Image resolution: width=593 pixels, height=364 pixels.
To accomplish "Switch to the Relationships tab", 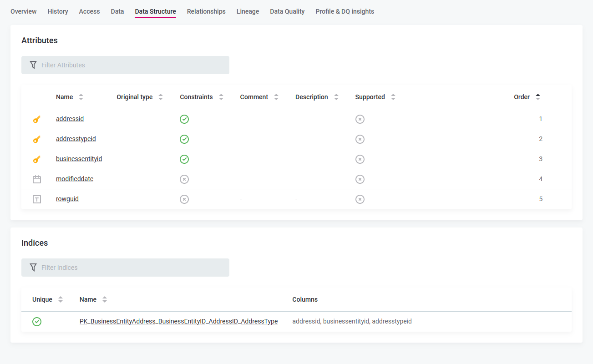I will (x=206, y=11).
